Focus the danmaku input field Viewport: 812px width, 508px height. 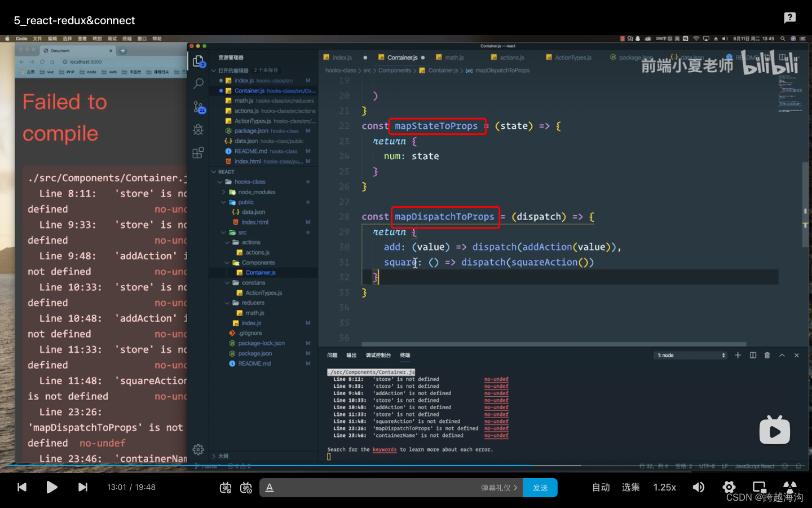(x=378, y=488)
